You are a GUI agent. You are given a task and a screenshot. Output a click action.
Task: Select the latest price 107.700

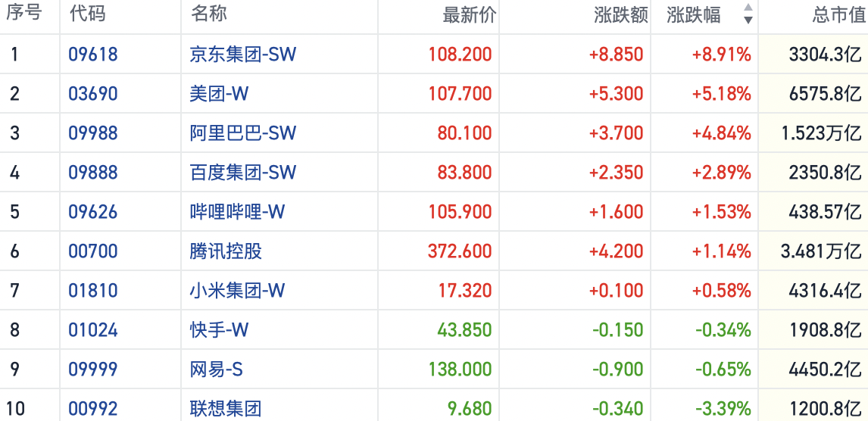click(x=460, y=93)
